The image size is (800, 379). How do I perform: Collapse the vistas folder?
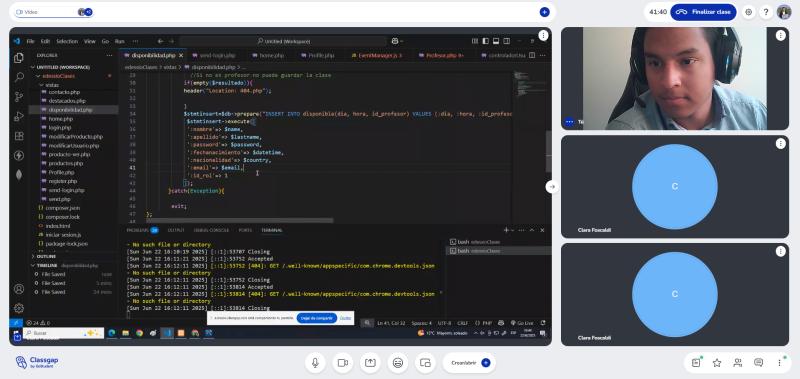coord(53,85)
